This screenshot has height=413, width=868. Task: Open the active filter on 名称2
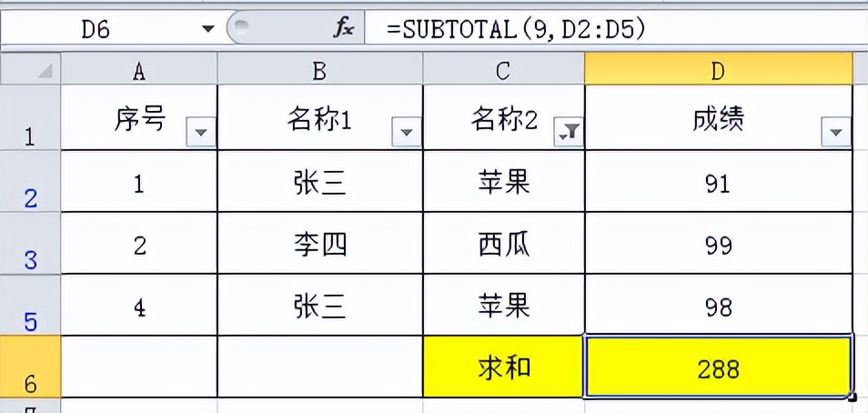[570, 133]
